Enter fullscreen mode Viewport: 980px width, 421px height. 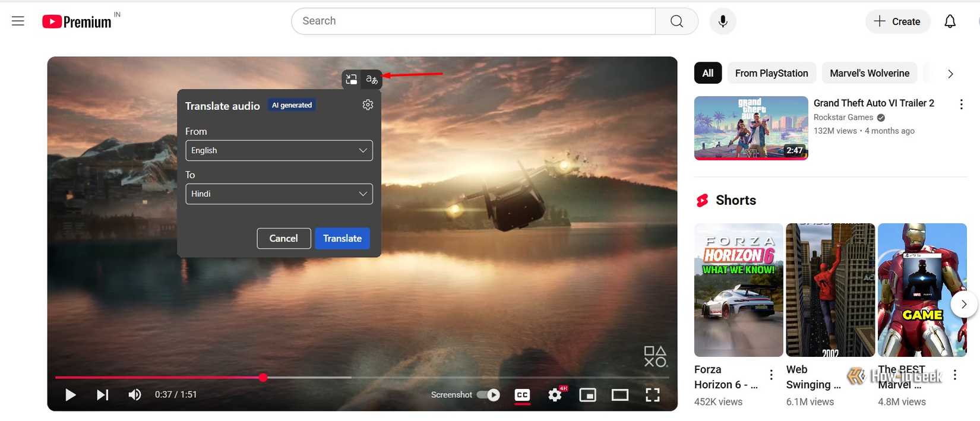[x=652, y=395]
